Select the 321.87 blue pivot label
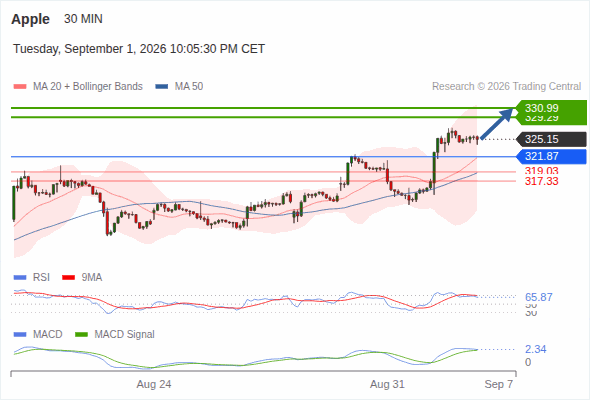This screenshot has height=400, width=590. coord(551,157)
